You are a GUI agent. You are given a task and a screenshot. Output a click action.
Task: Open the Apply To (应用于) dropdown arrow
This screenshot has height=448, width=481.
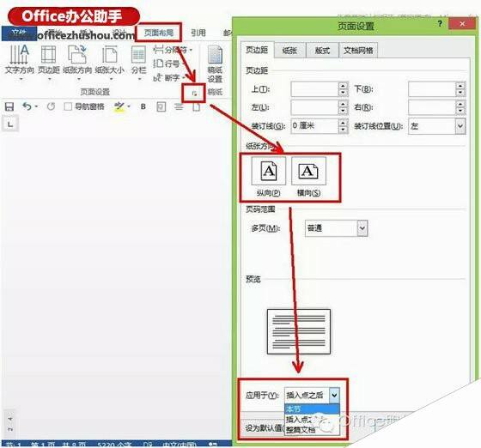click(x=334, y=395)
